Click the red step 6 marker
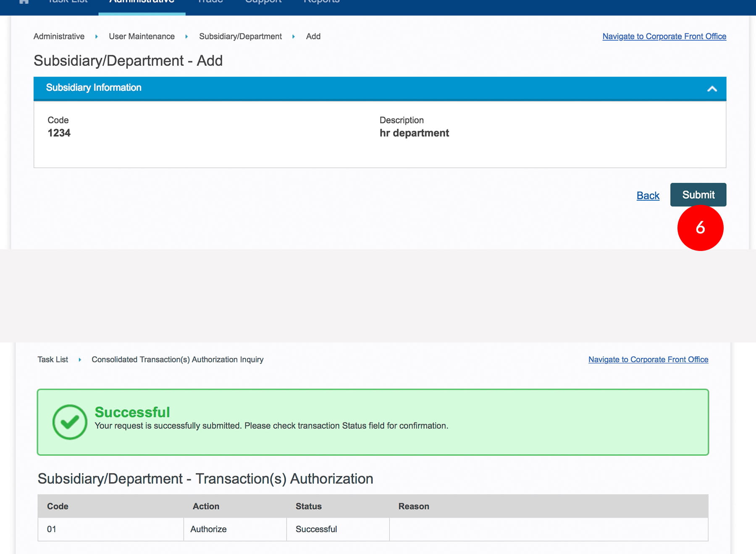Viewport: 756px width, 554px height. 700,228
